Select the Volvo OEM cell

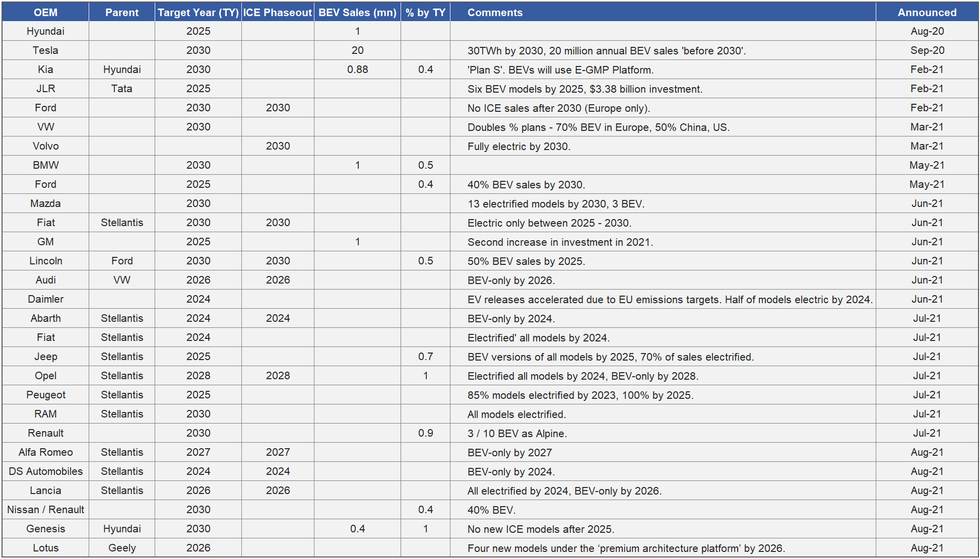pyautogui.click(x=45, y=146)
